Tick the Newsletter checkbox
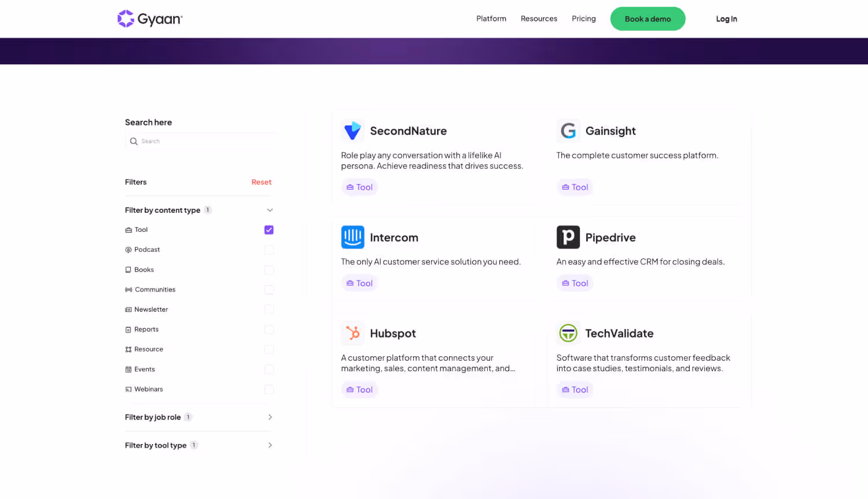Screen dimensions: 868x499 click(x=269, y=309)
